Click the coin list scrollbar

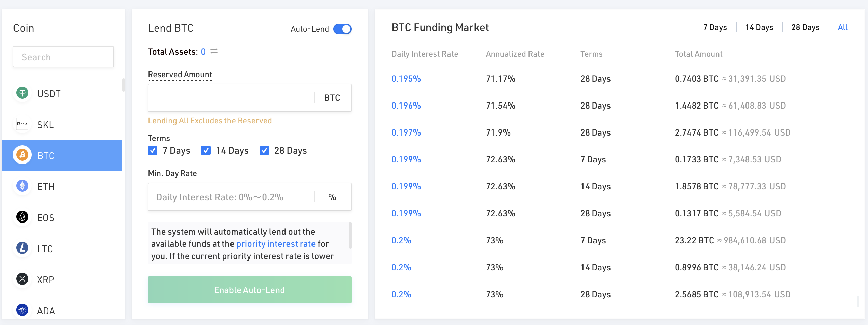coord(124,85)
